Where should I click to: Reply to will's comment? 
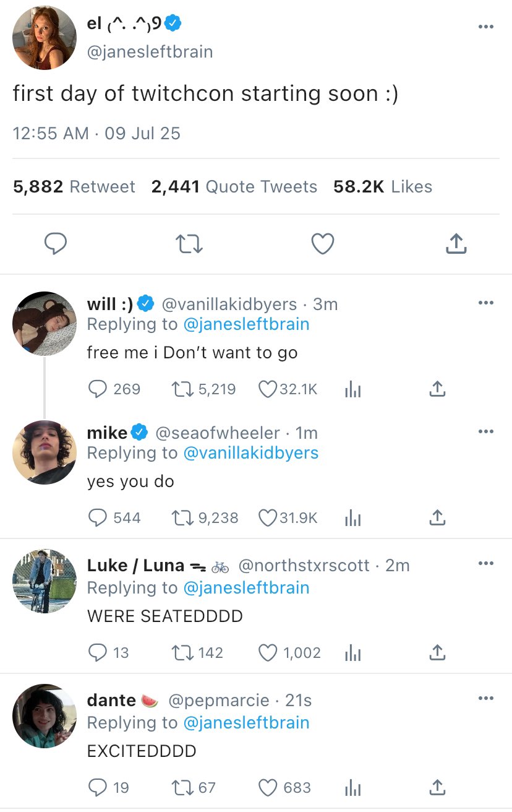click(98, 389)
